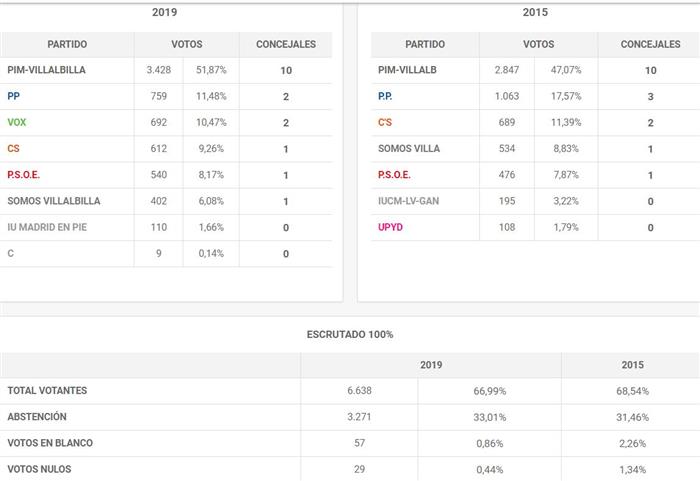This screenshot has width=700, height=481.
Task: Open the VOX party row link
Action: point(17,123)
